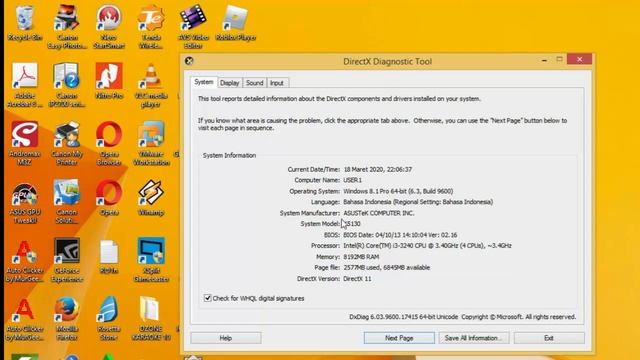Switch to the System tab

(x=203, y=82)
